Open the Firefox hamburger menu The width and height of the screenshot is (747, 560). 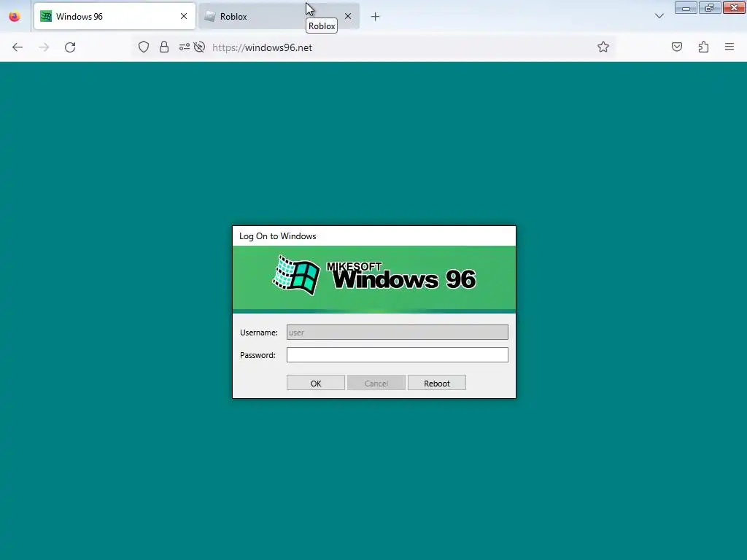pos(729,47)
